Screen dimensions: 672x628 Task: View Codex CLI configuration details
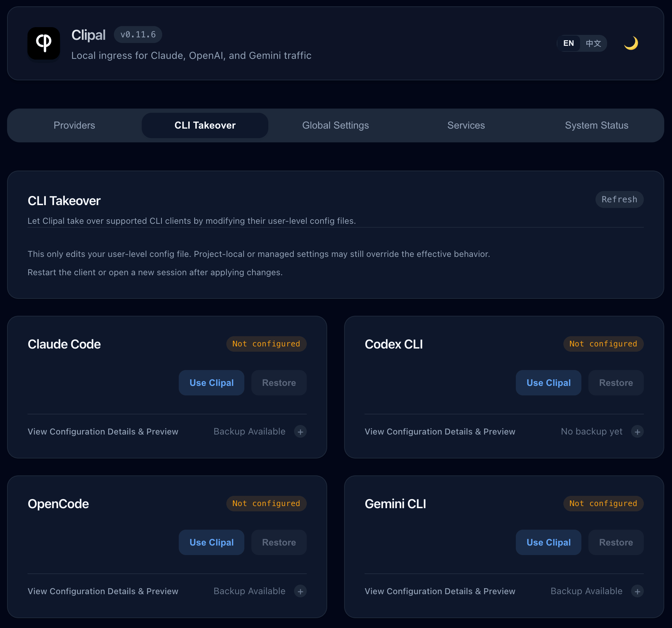(440, 431)
